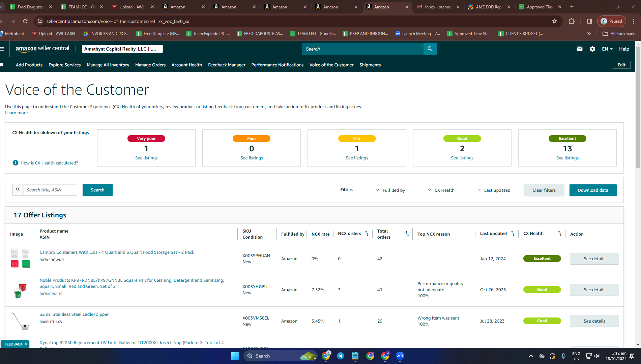
Task: Click the Search title, ASIN input field
Action: click(x=50, y=190)
